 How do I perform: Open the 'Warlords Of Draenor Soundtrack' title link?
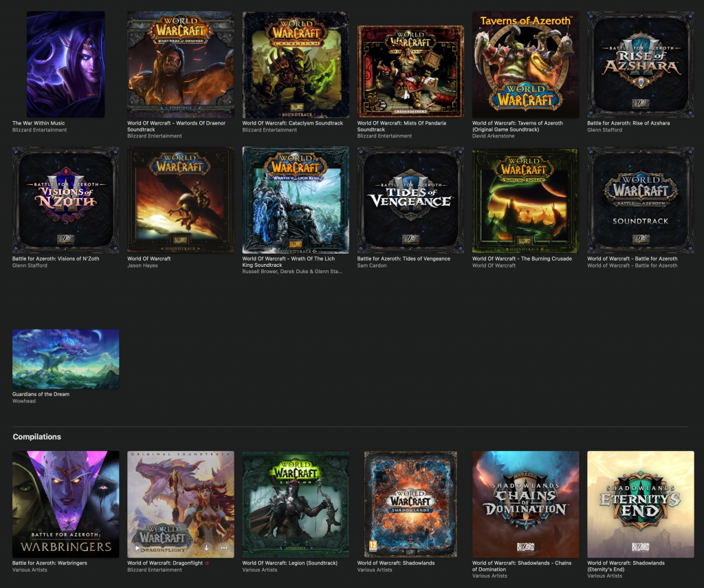[x=177, y=127]
